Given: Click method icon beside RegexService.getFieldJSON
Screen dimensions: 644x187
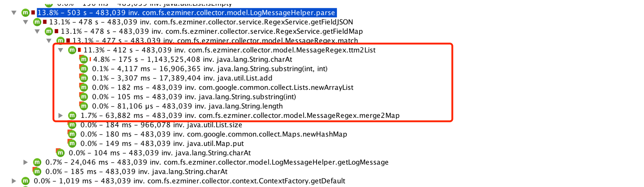Looking at the screenshot, I should pos(37,22).
